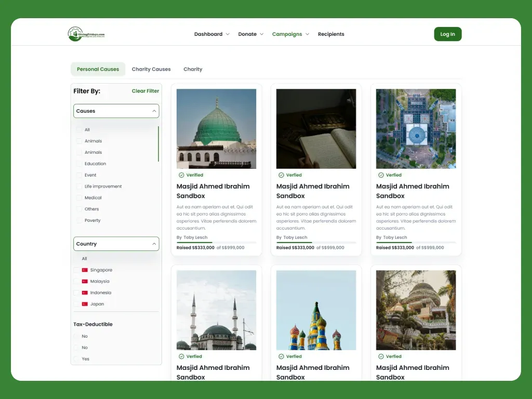Open the title link on aerial mosque card

pyautogui.click(x=412, y=191)
